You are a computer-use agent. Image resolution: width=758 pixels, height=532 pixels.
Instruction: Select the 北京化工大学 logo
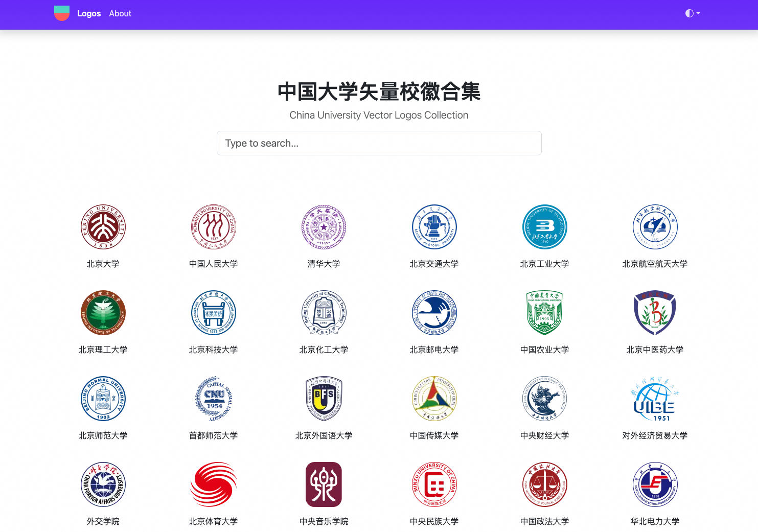click(324, 313)
